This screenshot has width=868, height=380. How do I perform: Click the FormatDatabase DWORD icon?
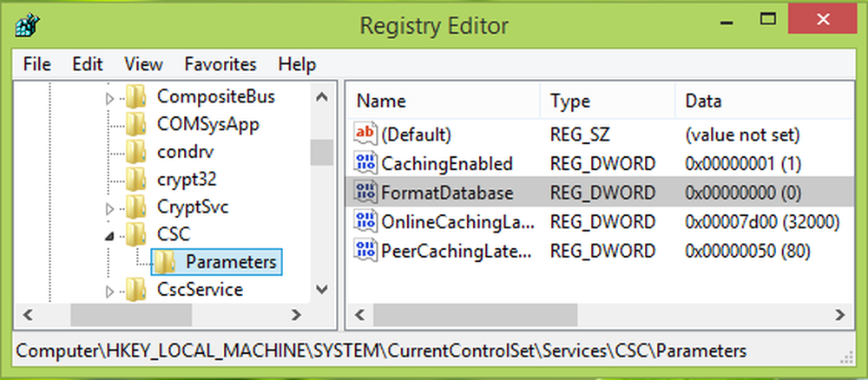point(365,193)
